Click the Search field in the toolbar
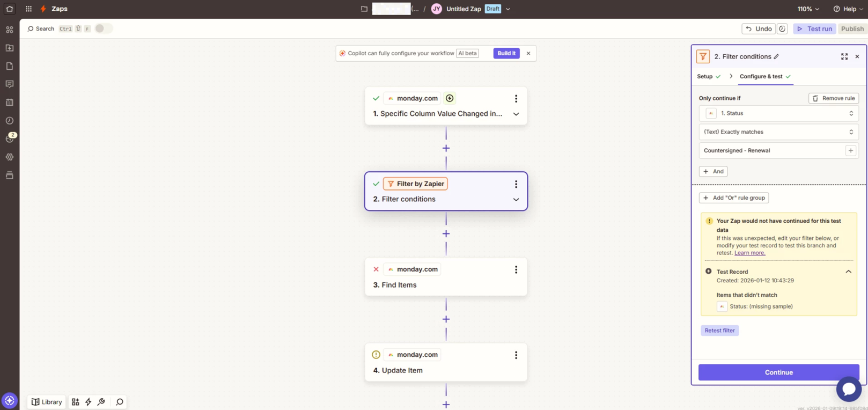Viewport: 868px width, 410px height. click(41, 29)
